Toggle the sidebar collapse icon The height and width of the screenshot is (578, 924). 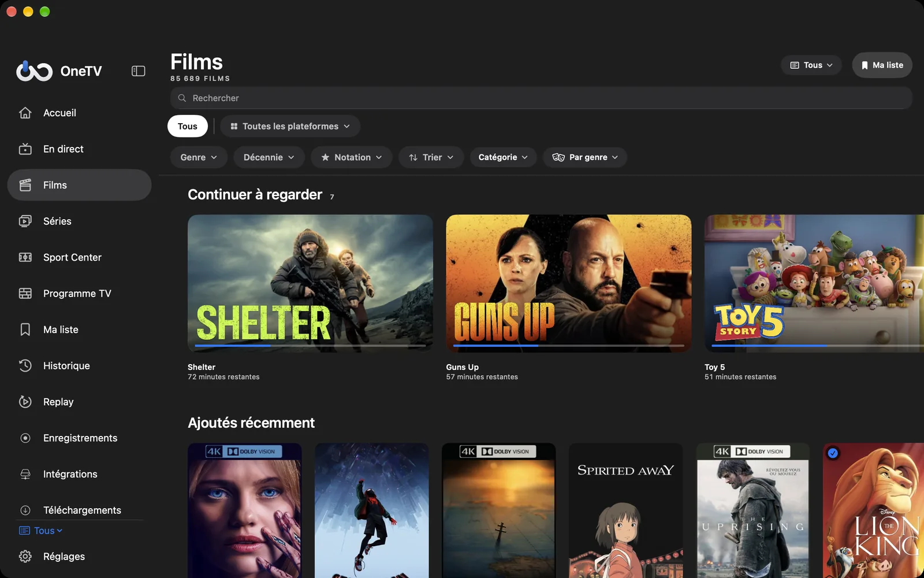pos(138,71)
